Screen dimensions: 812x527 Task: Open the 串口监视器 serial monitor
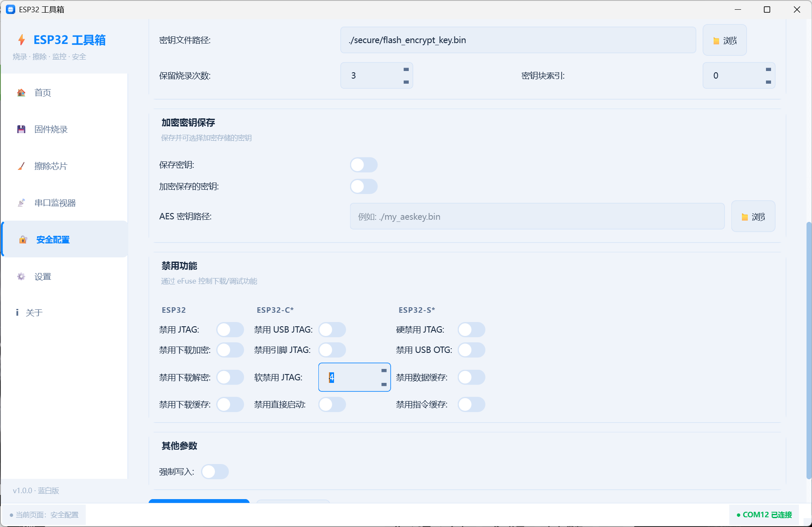pyautogui.click(x=65, y=203)
